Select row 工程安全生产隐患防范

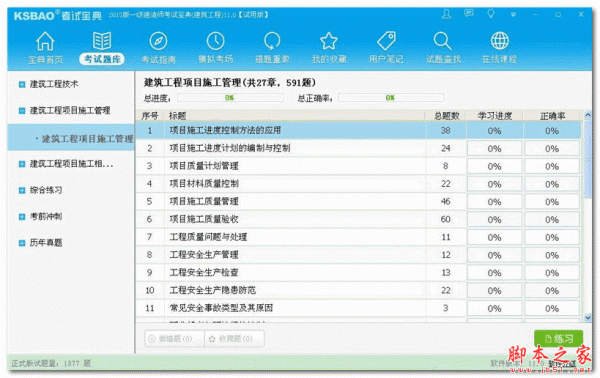pos(359,290)
